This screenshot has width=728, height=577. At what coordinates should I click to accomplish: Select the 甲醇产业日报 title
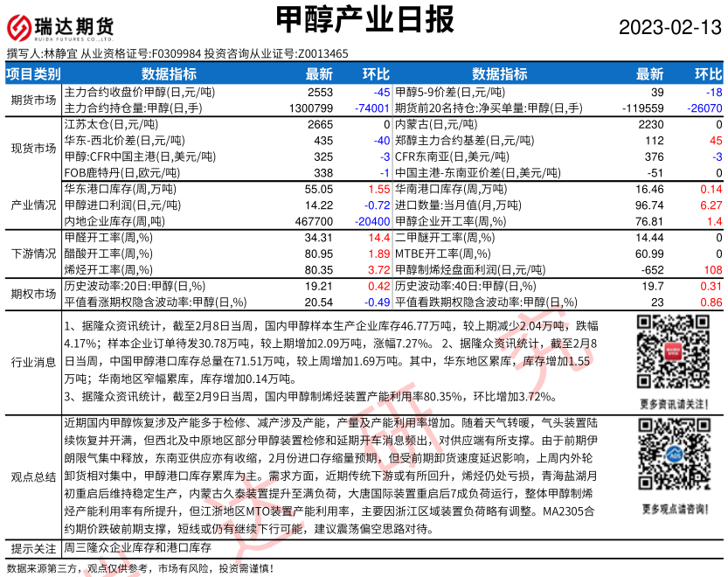coord(364,19)
